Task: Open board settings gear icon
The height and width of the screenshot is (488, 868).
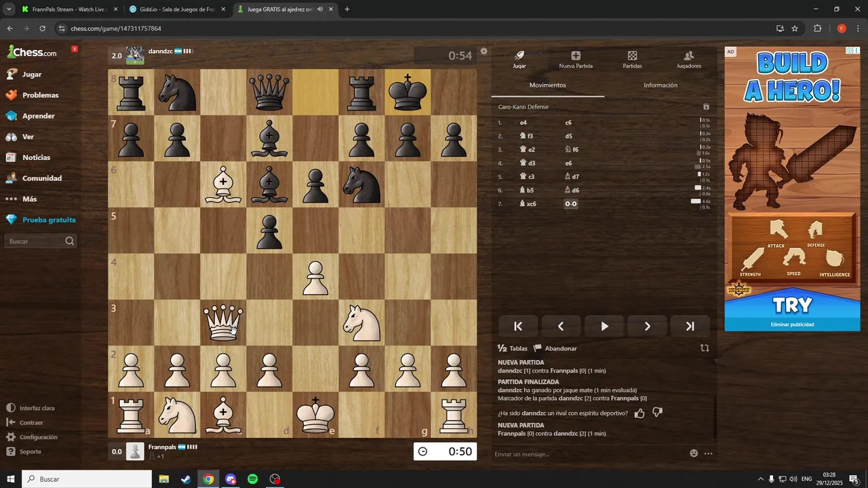Action: (x=484, y=51)
